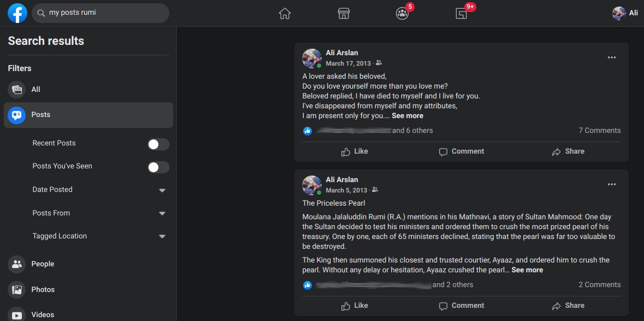Click the Facebook logo icon
644x321 pixels.
(17, 13)
